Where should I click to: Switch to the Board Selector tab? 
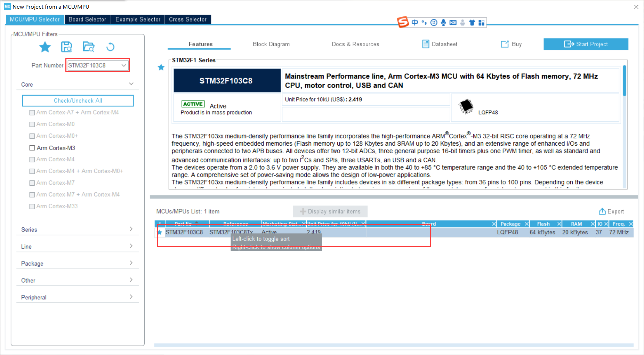coord(87,19)
